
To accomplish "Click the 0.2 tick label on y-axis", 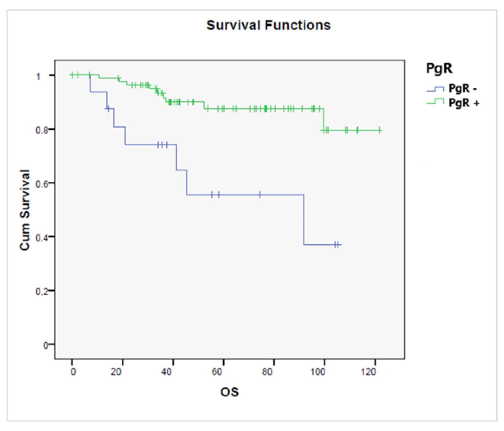I will point(41,291).
